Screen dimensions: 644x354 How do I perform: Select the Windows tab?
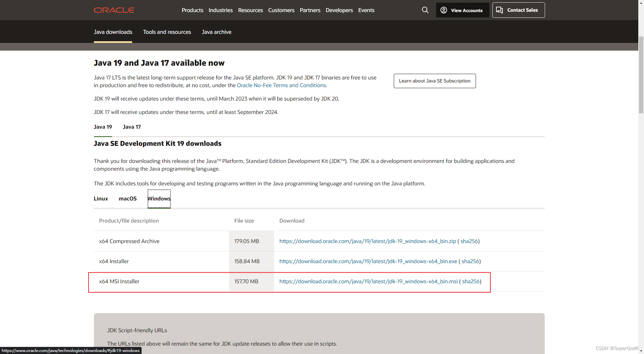(x=159, y=199)
